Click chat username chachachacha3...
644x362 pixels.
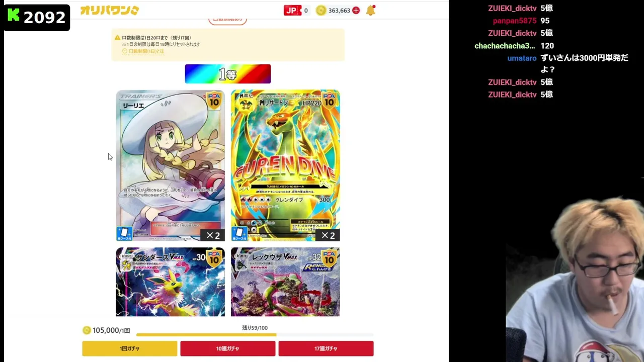(x=505, y=46)
